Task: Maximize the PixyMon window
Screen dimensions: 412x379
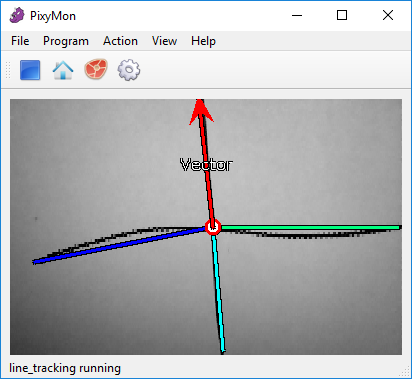Action: pyautogui.click(x=342, y=15)
